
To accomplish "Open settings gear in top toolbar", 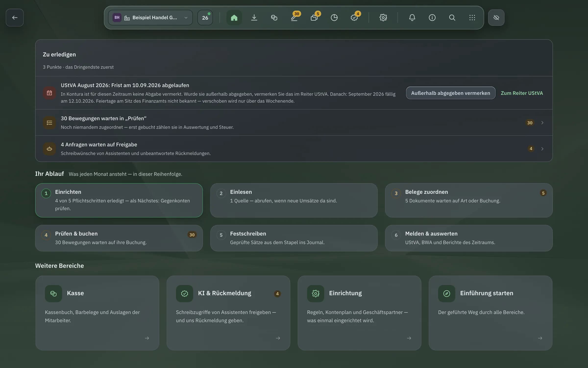I will point(383,17).
